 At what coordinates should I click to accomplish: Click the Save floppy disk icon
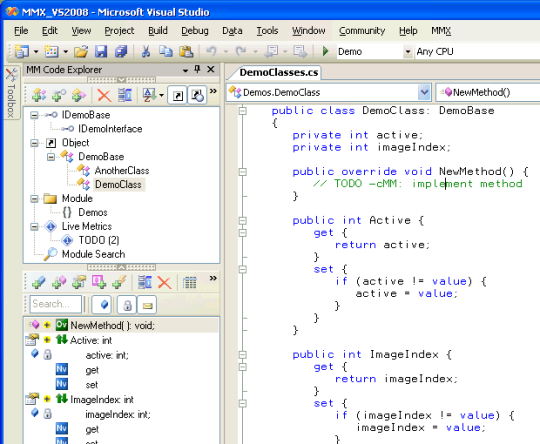pyautogui.click(x=101, y=52)
